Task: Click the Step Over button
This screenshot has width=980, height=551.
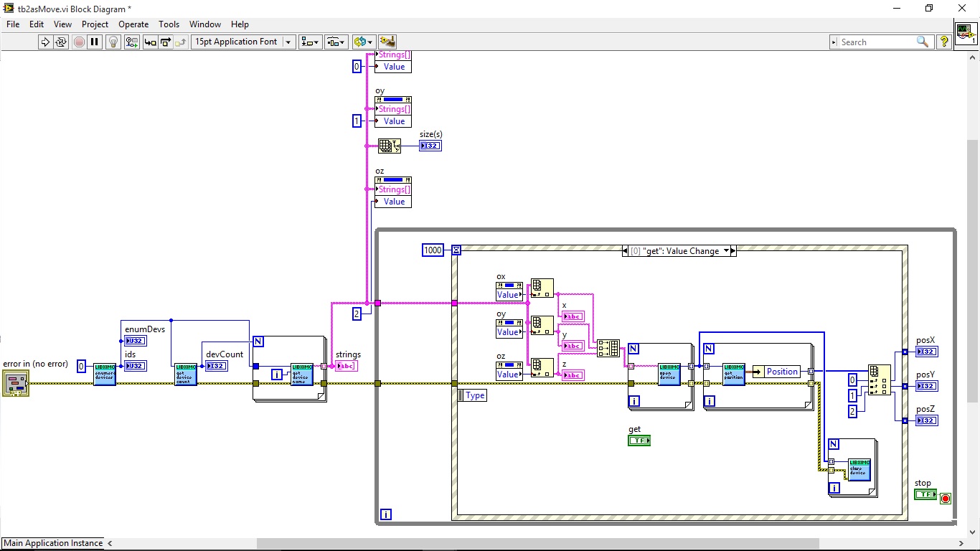Action: [x=165, y=42]
